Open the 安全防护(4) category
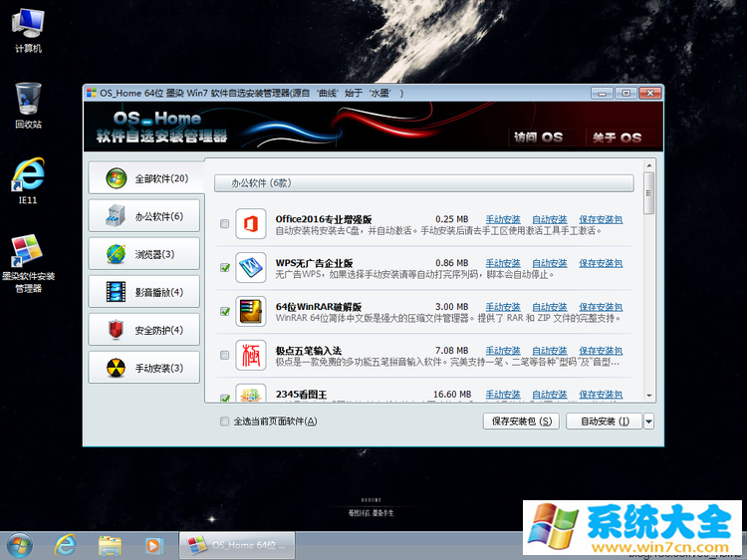 point(143,330)
